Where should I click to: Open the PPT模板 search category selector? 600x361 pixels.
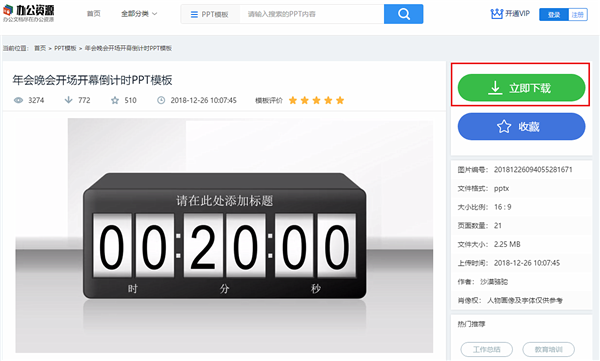coord(210,14)
